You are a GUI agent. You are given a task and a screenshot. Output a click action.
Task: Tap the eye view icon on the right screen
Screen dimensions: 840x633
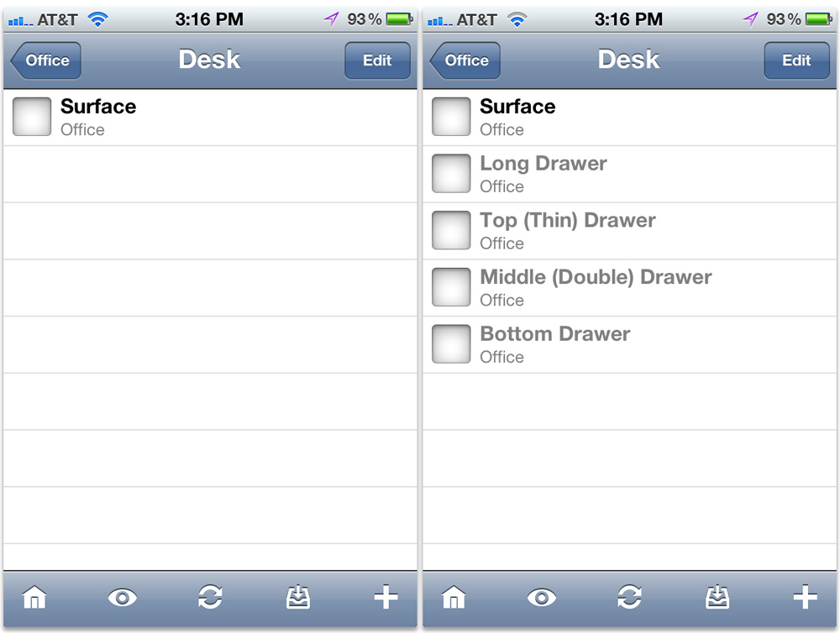coord(542,598)
